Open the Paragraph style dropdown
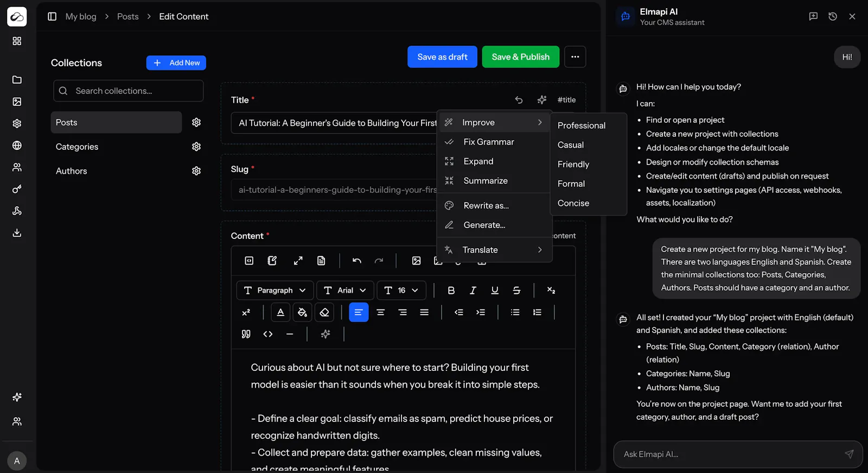 [x=275, y=291]
